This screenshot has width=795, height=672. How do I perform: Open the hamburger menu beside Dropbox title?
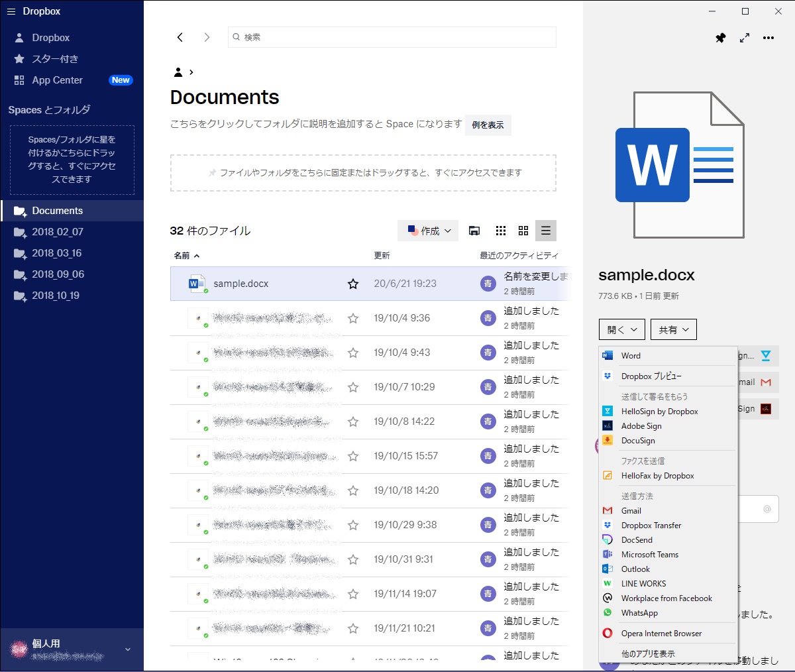(11, 11)
